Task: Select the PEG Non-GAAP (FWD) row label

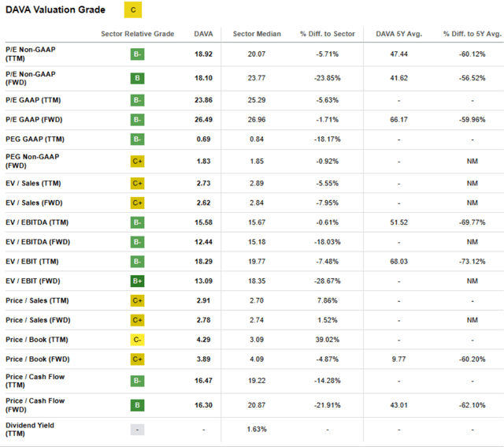Action: (32, 162)
